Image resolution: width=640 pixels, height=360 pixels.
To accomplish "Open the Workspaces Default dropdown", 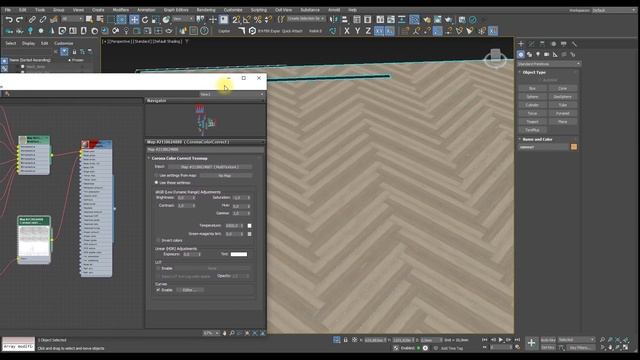I will click(x=613, y=10).
